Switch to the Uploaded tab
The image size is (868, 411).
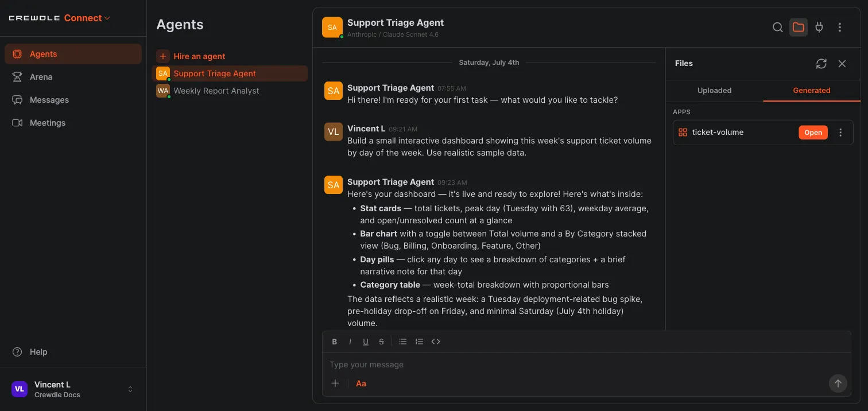tap(714, 91)
